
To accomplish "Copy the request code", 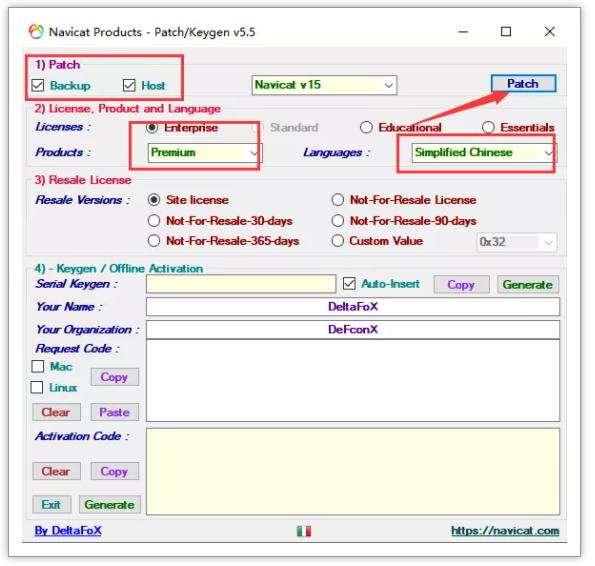I will tap(115, 377).
